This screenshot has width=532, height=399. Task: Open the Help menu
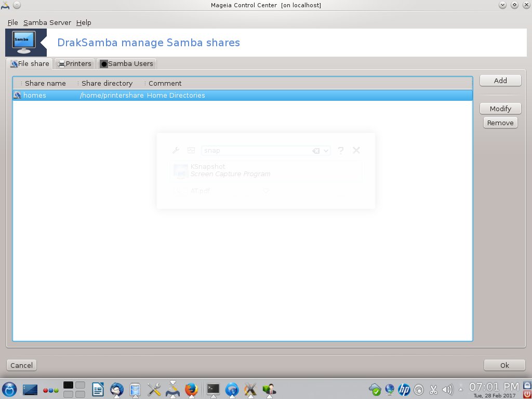(84, 23)
